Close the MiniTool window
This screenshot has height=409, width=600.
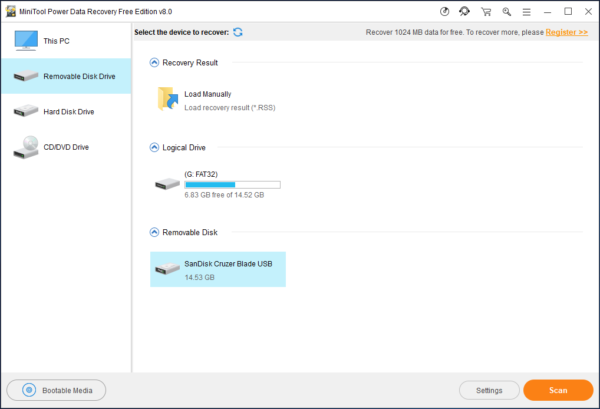(x=589, y=11)
